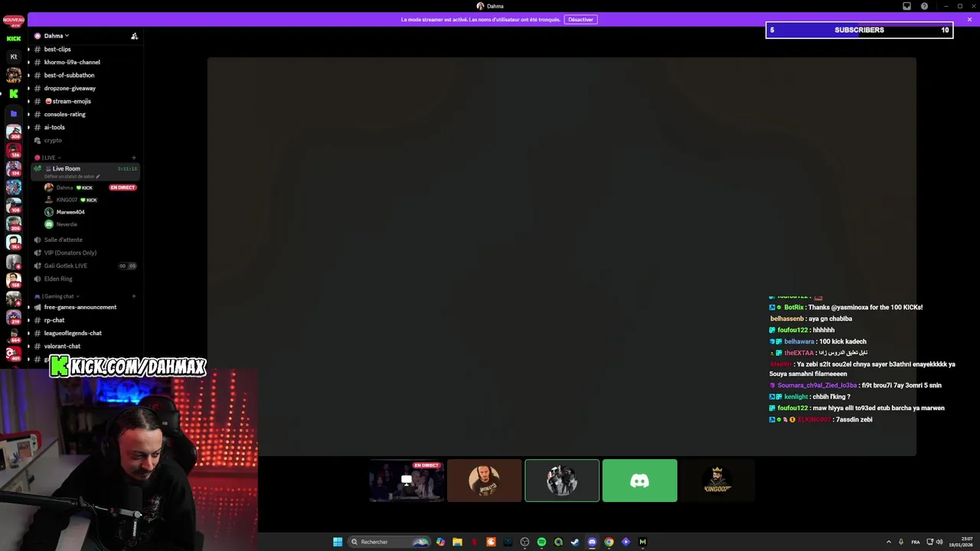
Task: Click user Dahma in Live Room
Action: [65, 187]
